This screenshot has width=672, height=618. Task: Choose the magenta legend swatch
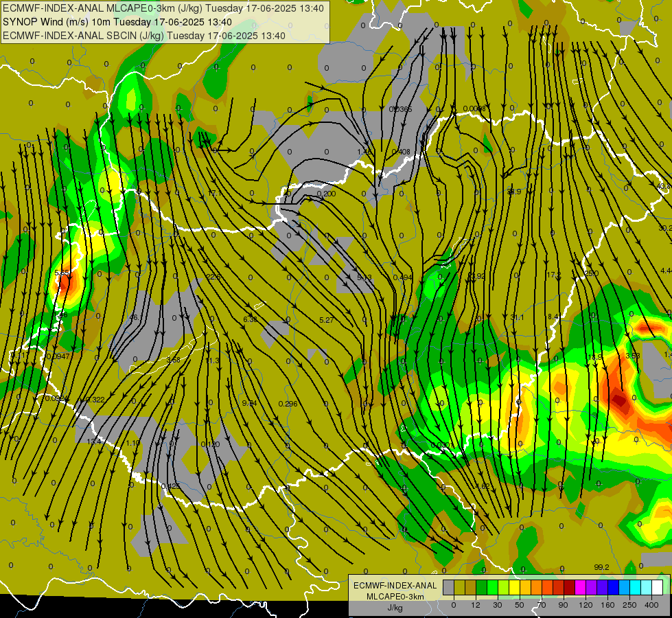[x=581, y=587]
